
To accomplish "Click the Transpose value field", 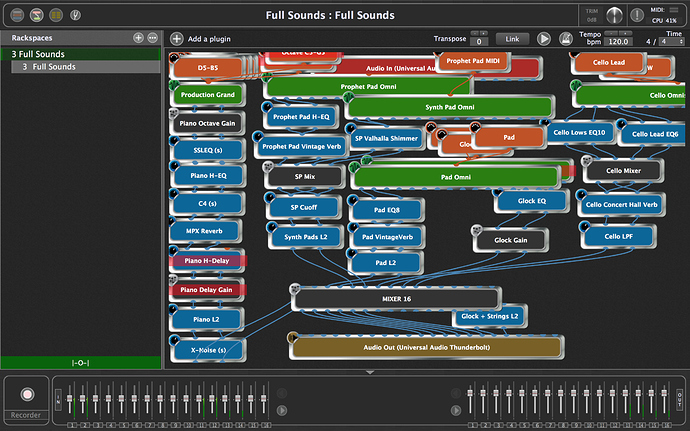I will tap(479, 42).
